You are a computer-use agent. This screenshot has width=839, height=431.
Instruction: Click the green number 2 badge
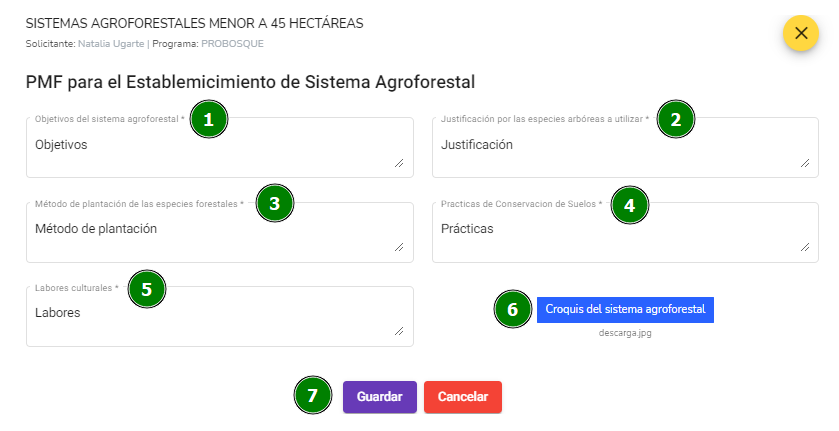click(676, 119)
